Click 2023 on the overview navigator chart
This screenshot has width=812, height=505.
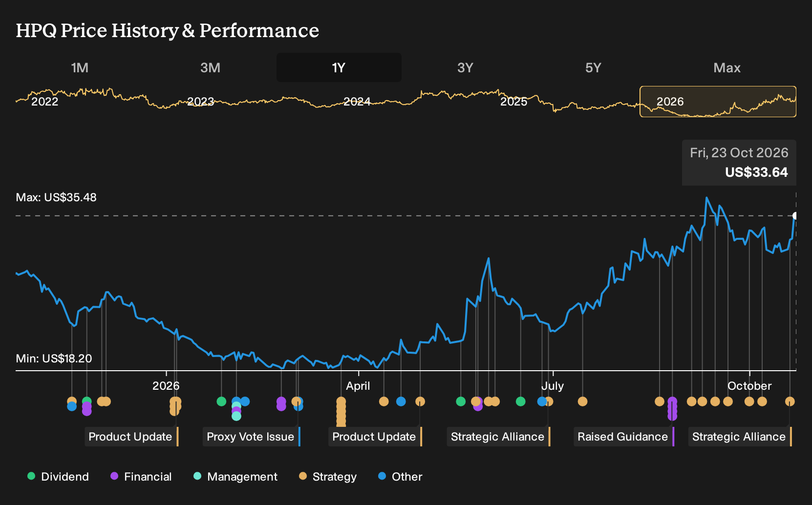point(201,102)
